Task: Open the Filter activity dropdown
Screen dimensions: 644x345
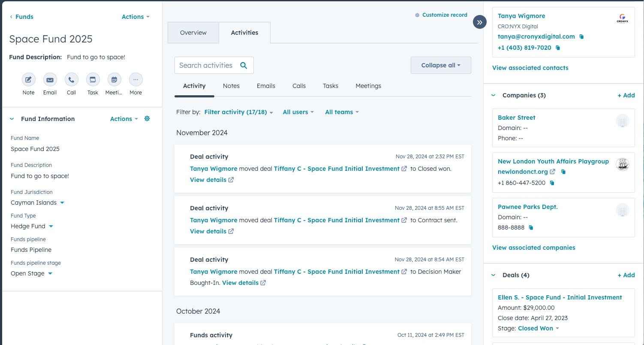Action: (x=238, y=112)
